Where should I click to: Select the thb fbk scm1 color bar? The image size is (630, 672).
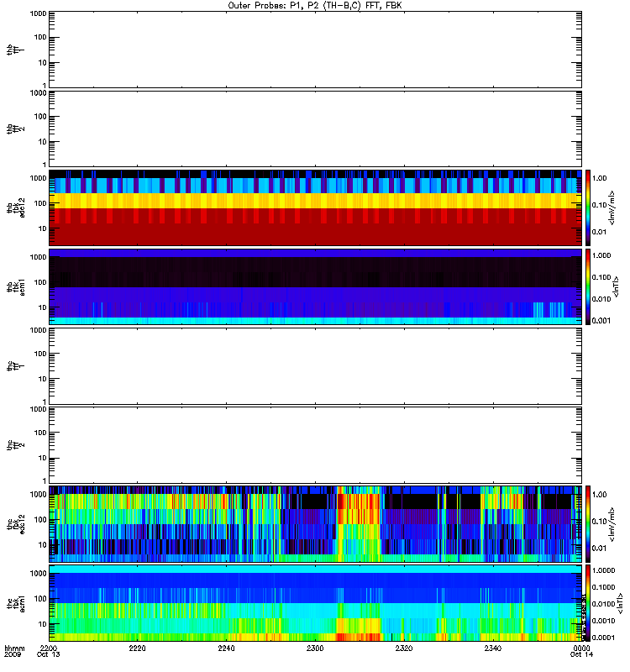click(588, 286)
